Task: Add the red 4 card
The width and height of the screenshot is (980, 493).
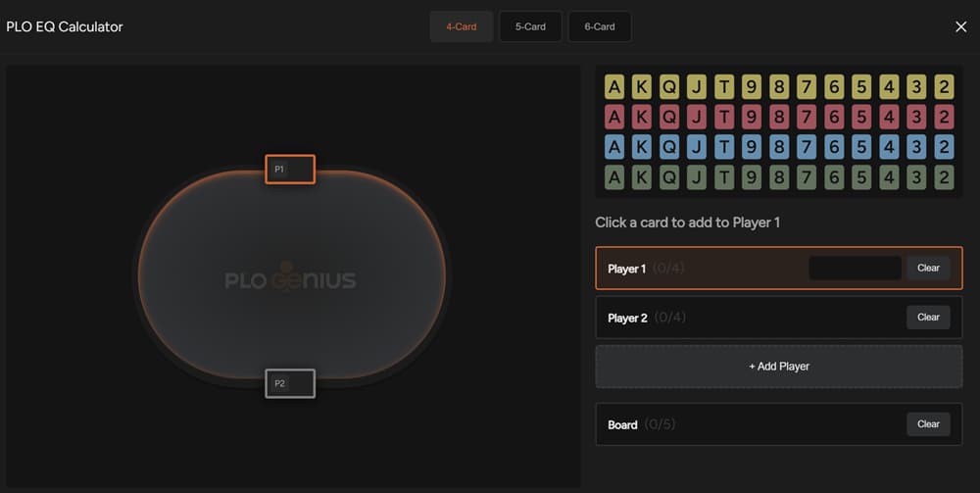Action: [890, 117]
